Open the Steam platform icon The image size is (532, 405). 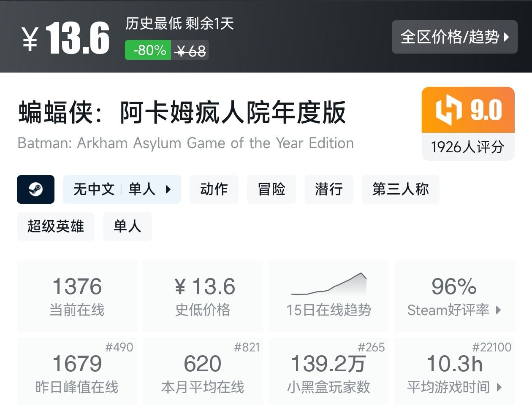[x=35, y=189]
